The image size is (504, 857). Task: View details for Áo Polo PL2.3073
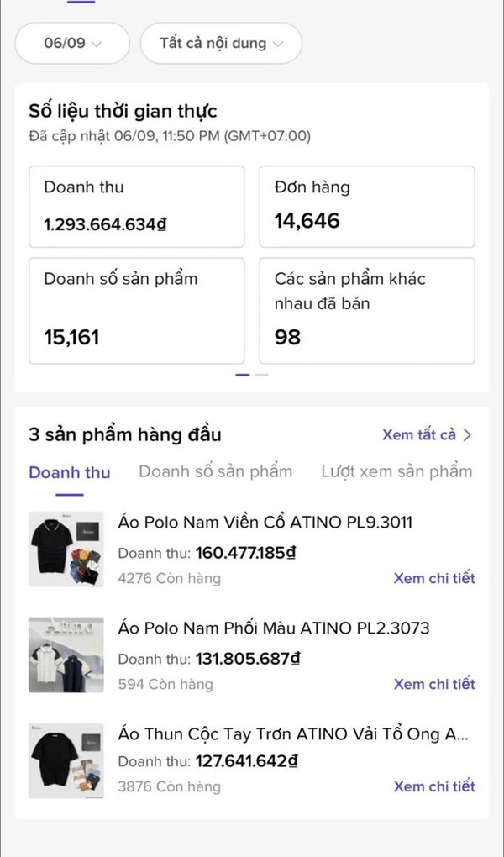tap(434, 684)
